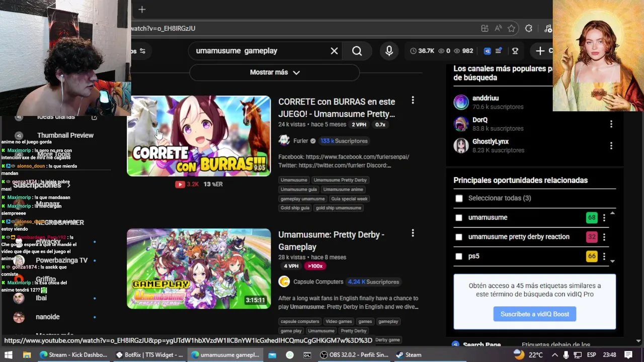Open options menu for CORRETE con BURRAS video
The width and height of the screenshot is (644, 362).
pos(413,101)
